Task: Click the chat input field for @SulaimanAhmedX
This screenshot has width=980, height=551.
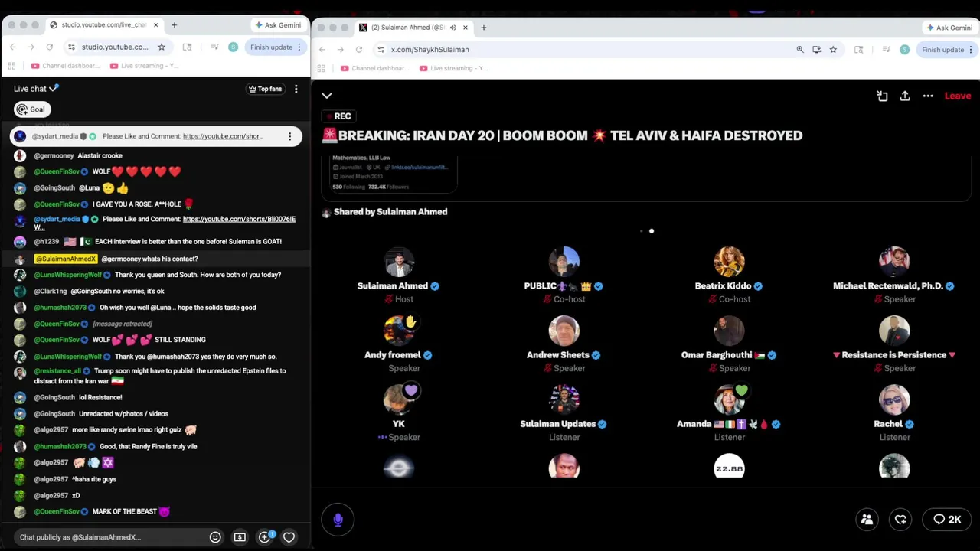Action: click(111, 537)
